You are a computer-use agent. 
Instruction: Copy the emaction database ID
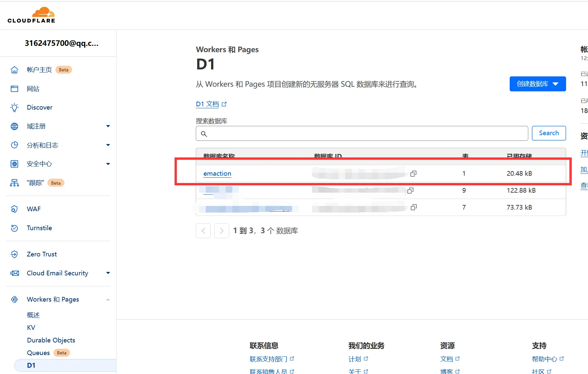pos(413,174)
